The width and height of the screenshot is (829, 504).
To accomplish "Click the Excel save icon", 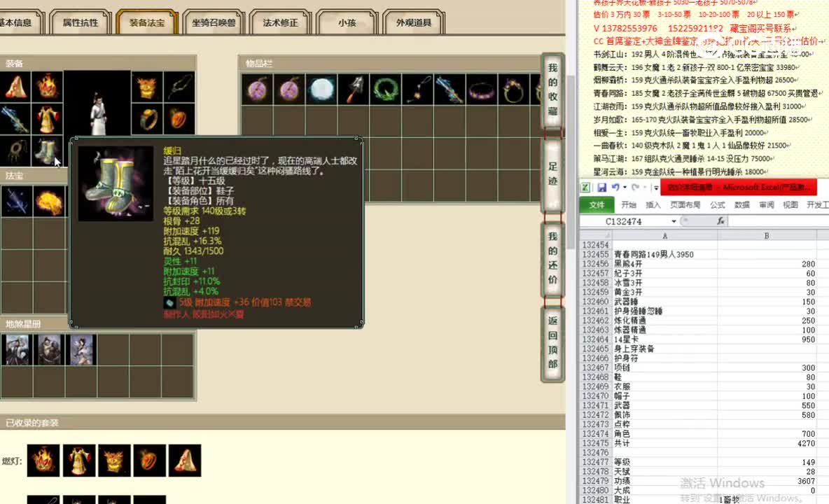I will 601,188.
